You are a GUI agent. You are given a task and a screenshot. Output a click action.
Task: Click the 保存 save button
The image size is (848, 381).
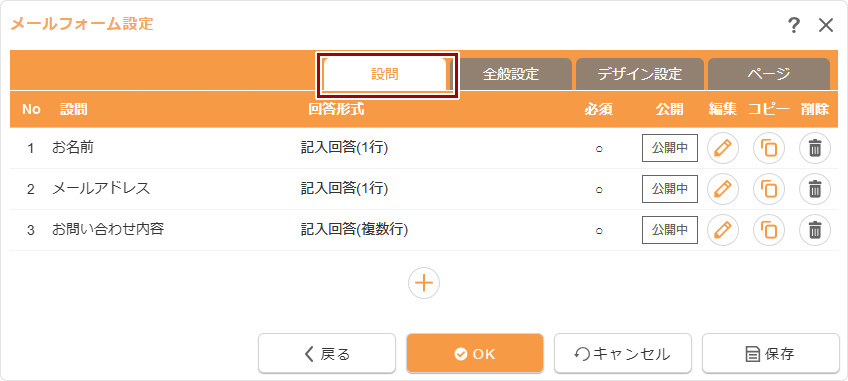tap(771, 354)
